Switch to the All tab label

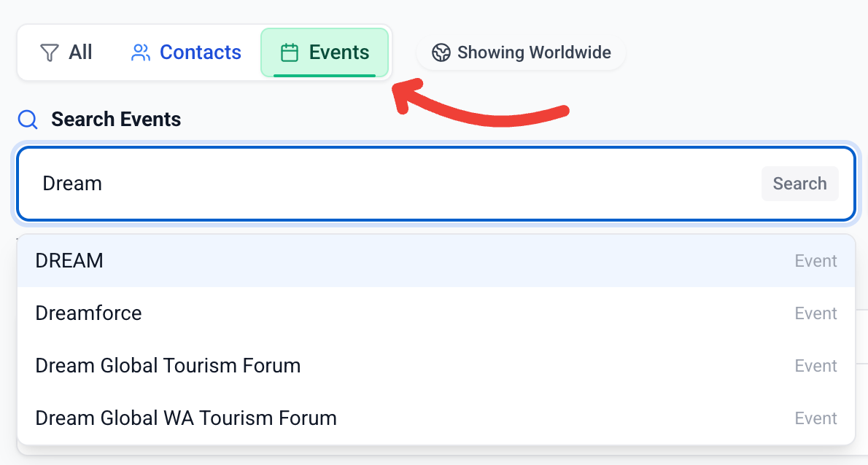point(80,52)
